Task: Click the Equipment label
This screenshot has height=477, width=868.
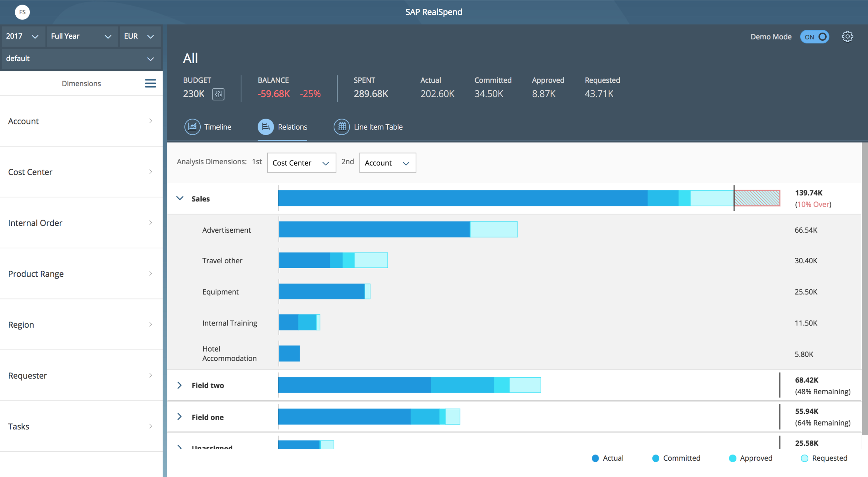Action: (x=220, y=292)
